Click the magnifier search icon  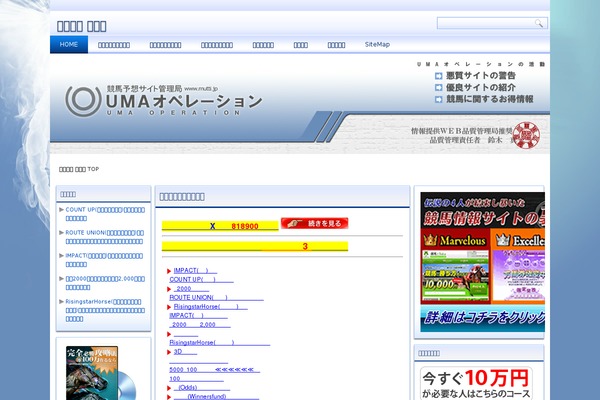[539, 23]
